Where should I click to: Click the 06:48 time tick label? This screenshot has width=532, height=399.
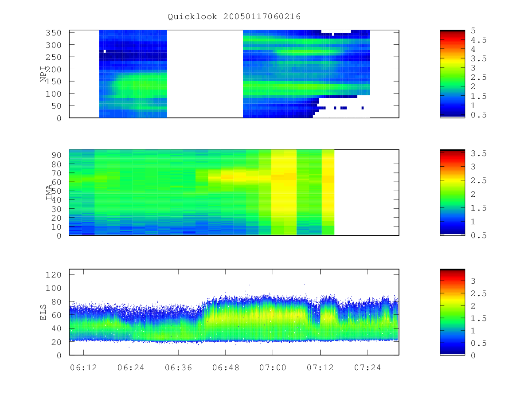(x=226, y=368)
